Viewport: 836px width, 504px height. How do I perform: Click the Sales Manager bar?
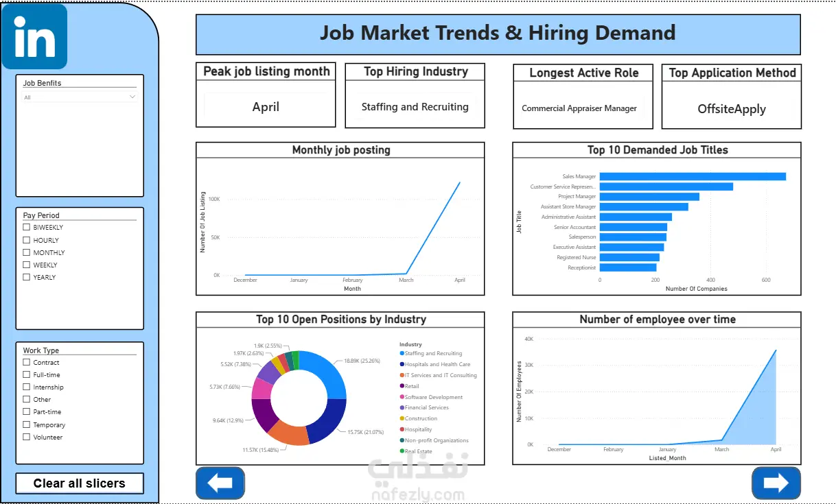[693, 176]
